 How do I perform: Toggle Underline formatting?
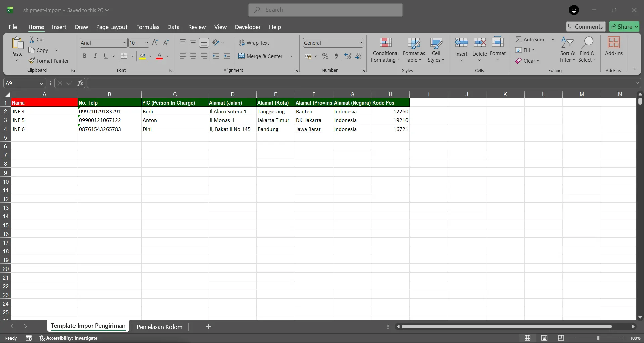tap(105, 56)
